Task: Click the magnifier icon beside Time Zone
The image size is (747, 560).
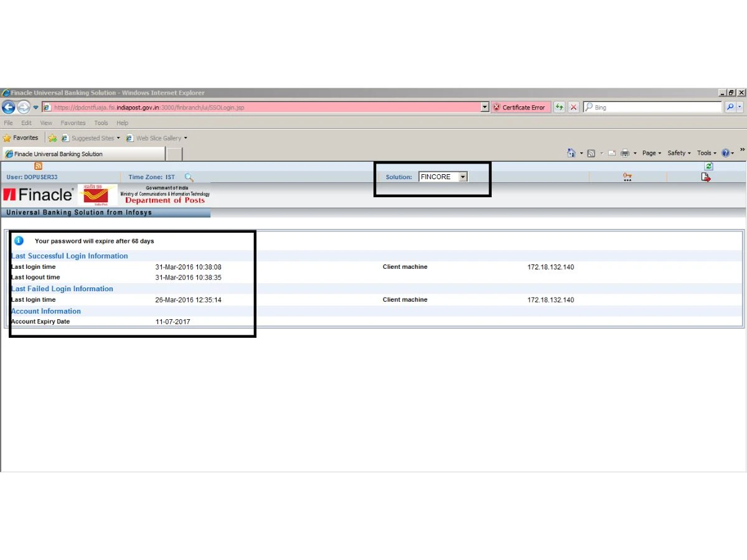Action: point(189,177)
